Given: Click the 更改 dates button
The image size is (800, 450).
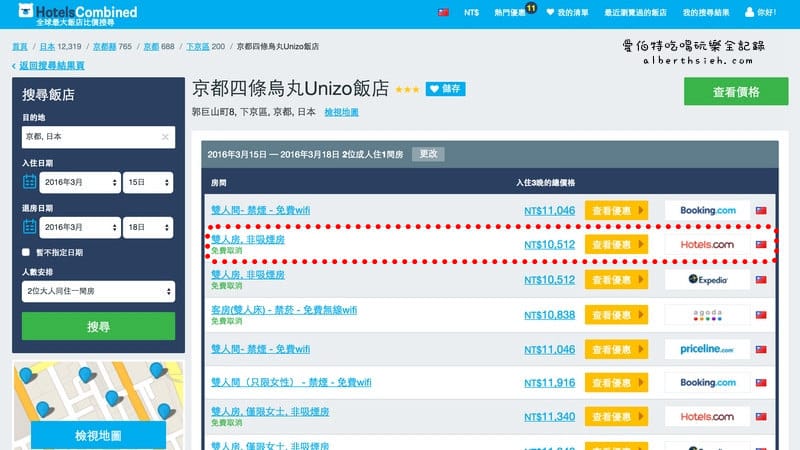Looking at the screenshot, I should pyautogui.click(x=428, y=154).
